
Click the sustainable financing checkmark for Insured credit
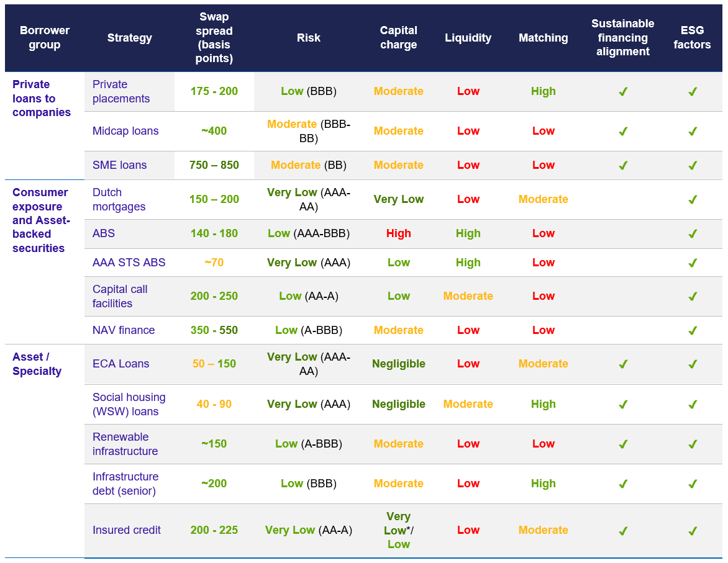(x=623, y=531)
